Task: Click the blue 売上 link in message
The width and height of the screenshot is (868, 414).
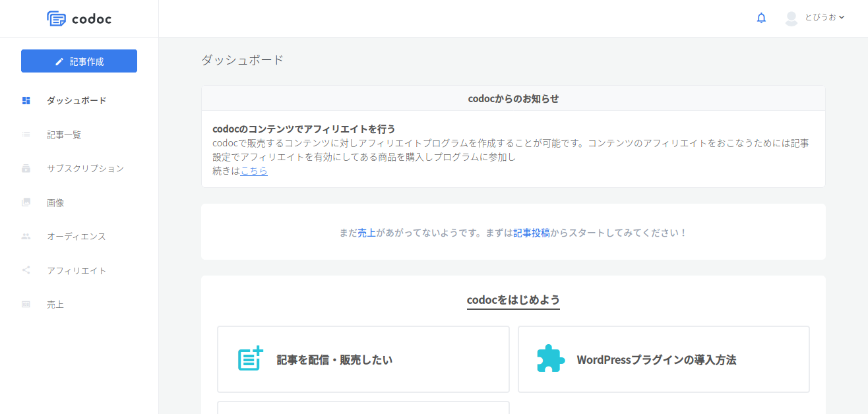Action: click(x=367, y=233)
